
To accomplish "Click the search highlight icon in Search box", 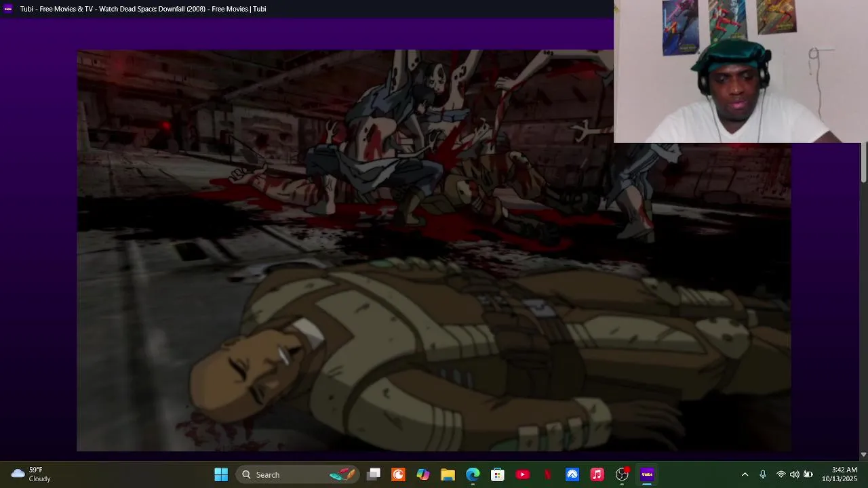I will point(342,474).
